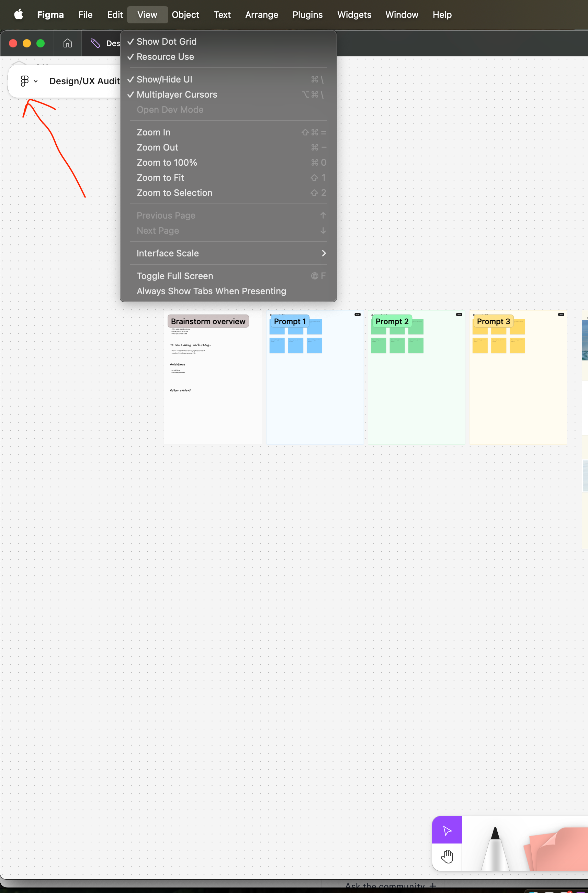Click the 'Guidelines' heading in overview
This screenshot has height=893, width=588.
177,364
